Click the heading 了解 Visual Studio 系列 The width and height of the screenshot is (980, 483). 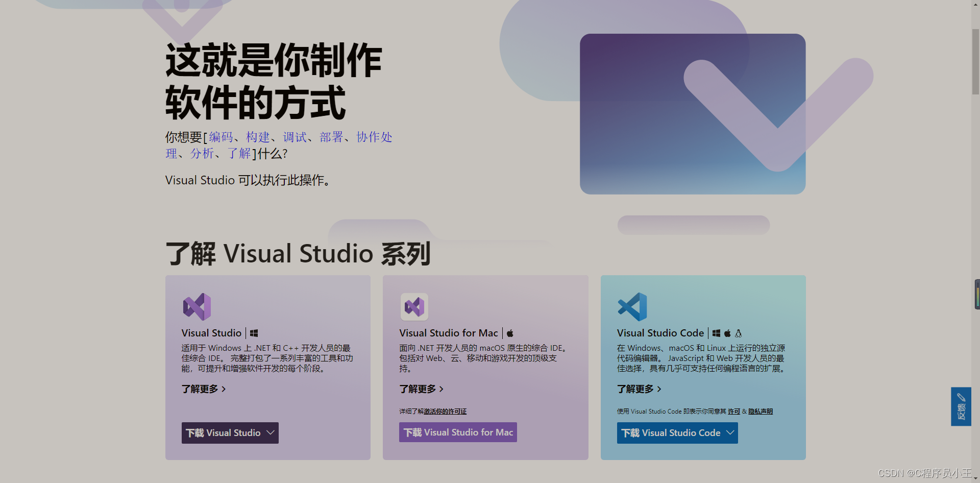[x=298, y=254]
